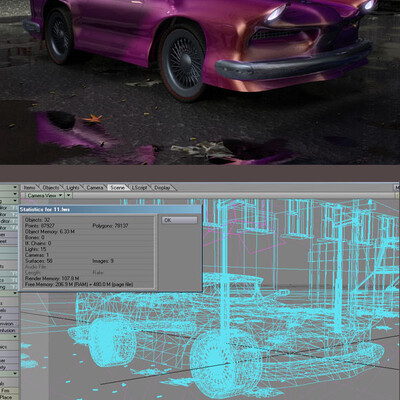Open the LScript tab

[x=139, y=188]
